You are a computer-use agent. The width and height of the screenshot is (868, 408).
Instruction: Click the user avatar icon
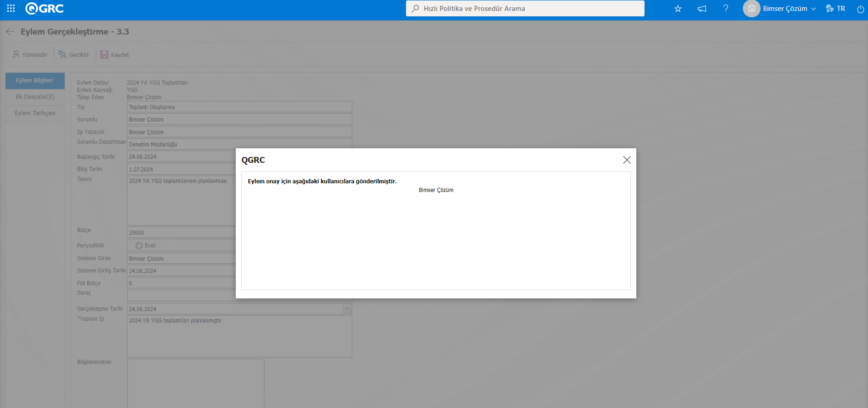click(x=751, y=8)
